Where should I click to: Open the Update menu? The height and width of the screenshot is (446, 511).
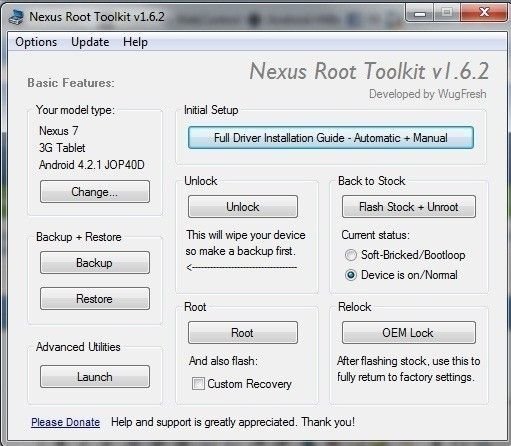click(x=90, y=42)
